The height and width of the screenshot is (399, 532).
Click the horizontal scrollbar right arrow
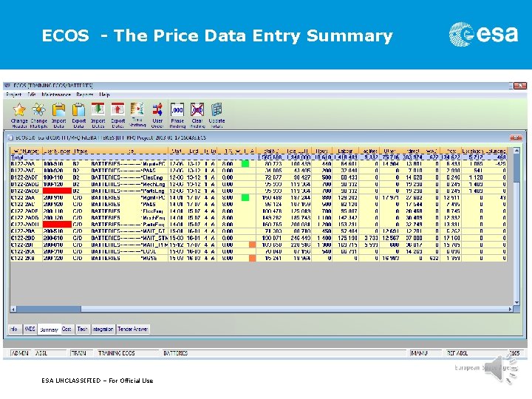[x=510, y=309]
